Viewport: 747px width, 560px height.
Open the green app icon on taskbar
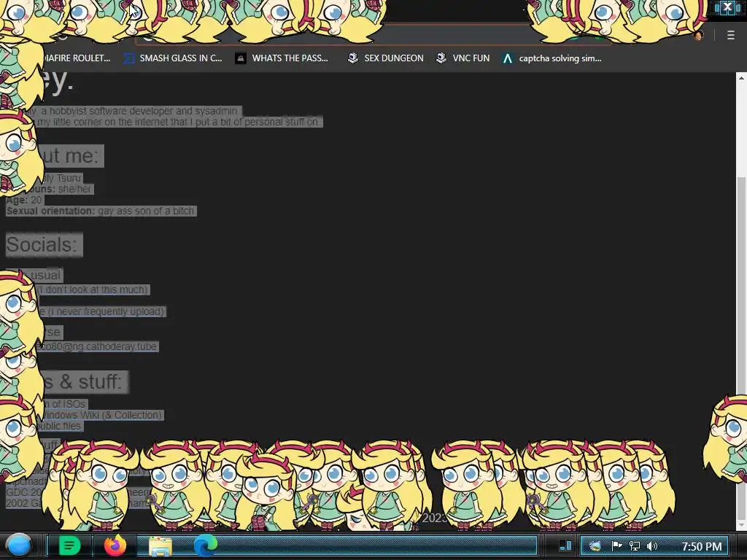[x=69, y=545]
